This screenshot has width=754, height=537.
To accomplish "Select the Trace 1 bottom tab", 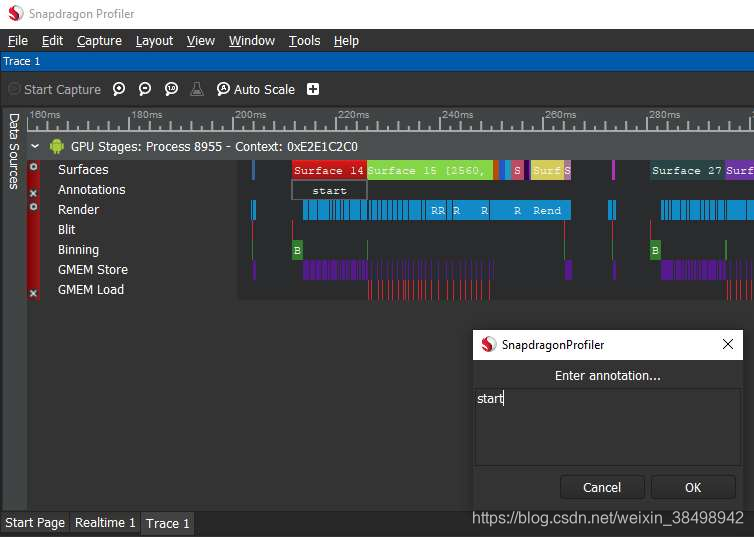I will [x=167, y=523].
